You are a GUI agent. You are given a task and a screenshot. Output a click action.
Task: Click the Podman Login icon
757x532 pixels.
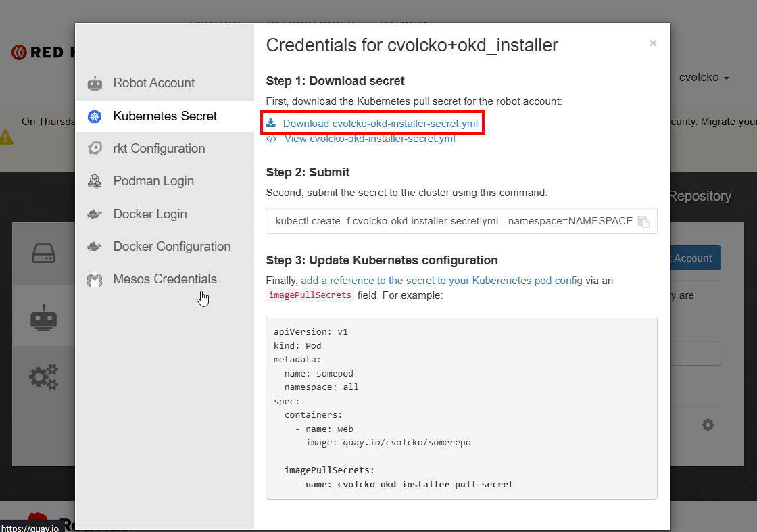[x=95, y=181]
